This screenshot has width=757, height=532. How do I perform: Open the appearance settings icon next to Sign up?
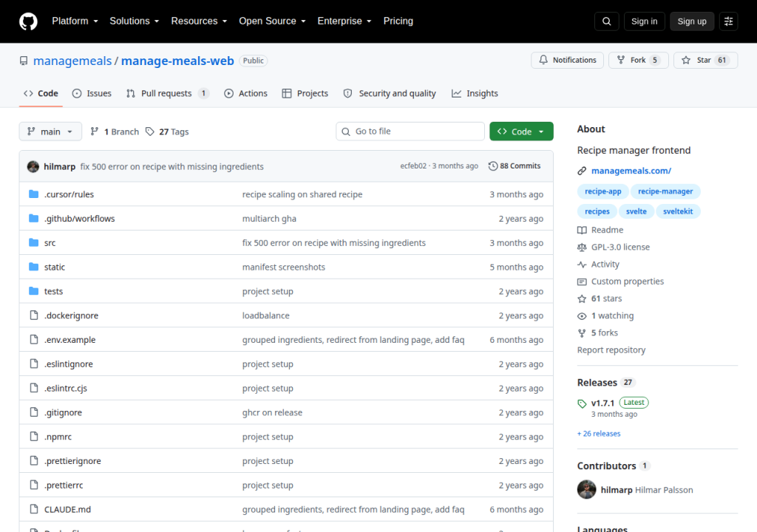pyautogui.click(x=728, y=21)
